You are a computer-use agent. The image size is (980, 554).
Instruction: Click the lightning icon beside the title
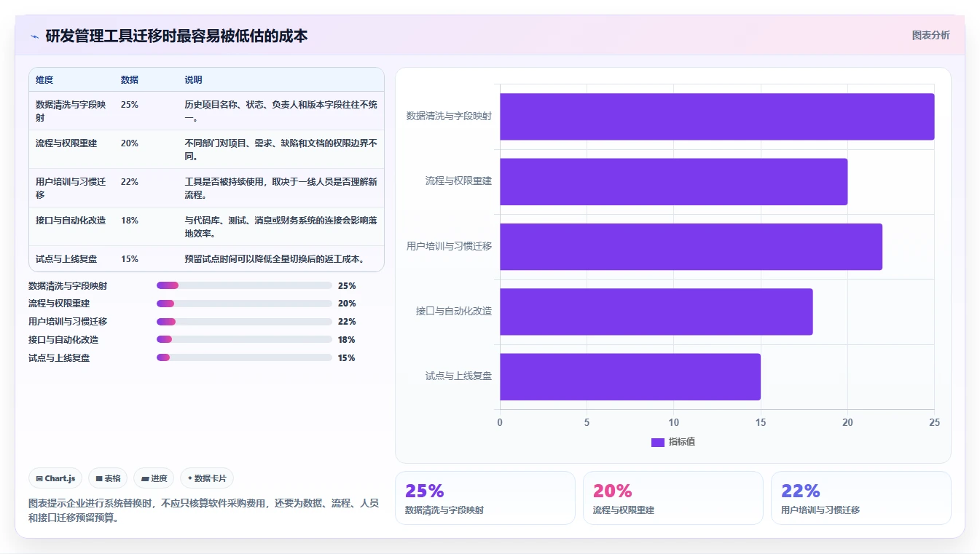pyautogui.click(x=34, y=36)
